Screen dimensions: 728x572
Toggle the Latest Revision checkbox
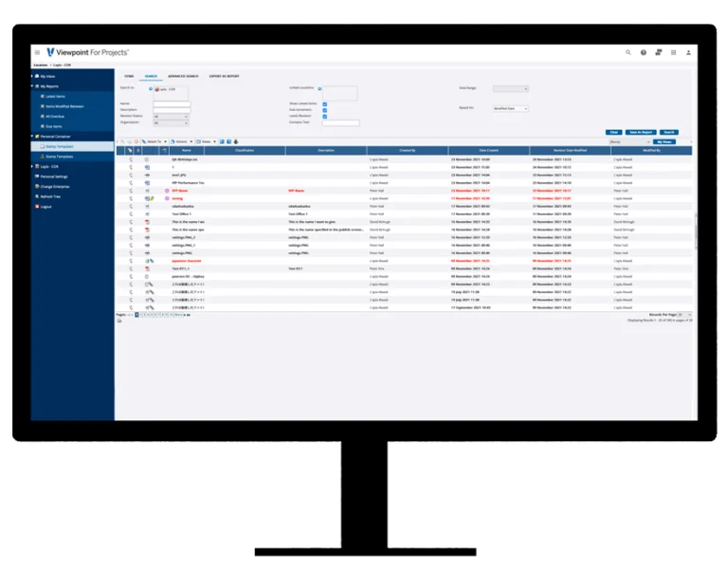[x=324, y=116]
